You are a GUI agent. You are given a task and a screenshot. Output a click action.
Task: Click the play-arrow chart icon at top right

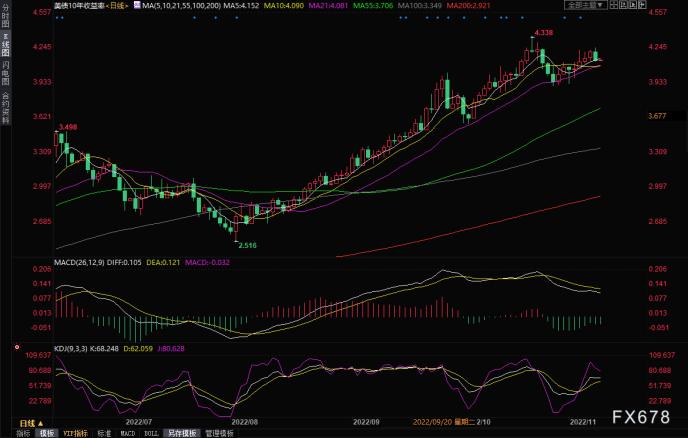point(633,5)
